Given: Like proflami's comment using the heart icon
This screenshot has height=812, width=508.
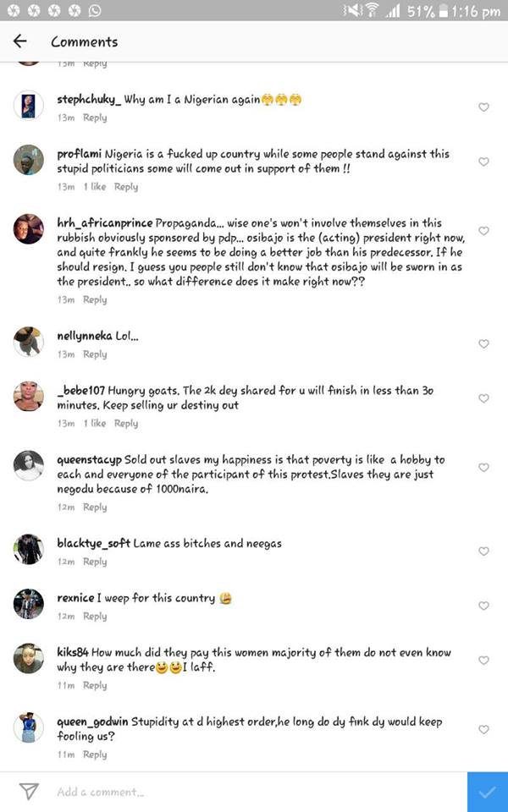Looking at the screenshot, I should coord(483,162).
